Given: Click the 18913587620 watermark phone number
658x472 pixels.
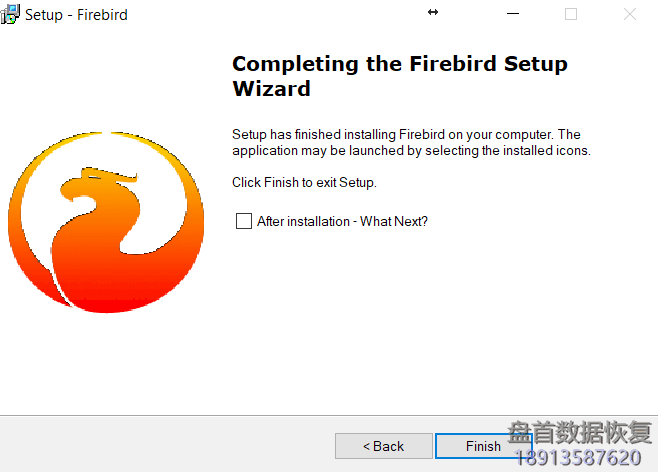Looking at the screenshot, I should pyautogui.click(x=578, y=457).
